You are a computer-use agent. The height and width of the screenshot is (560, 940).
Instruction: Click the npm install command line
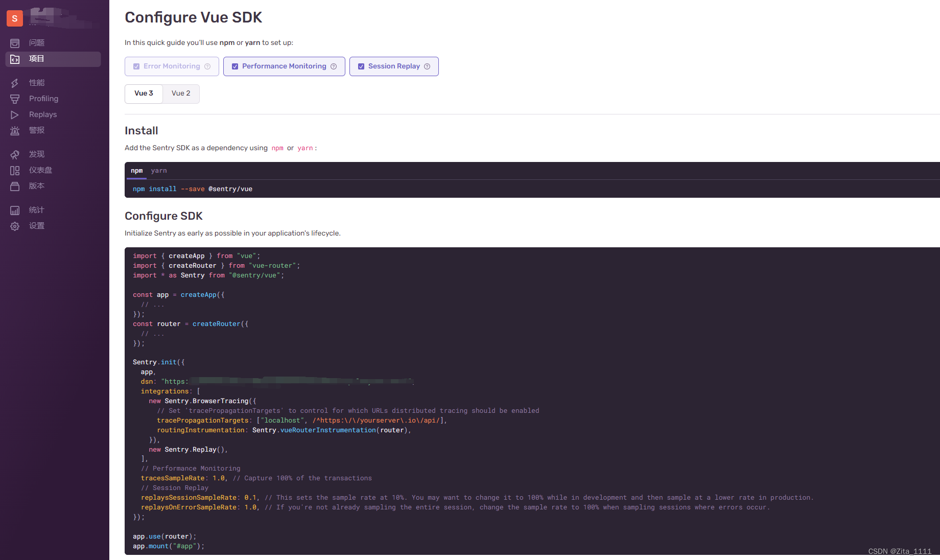pyautogui.click(x=193, y=189)
